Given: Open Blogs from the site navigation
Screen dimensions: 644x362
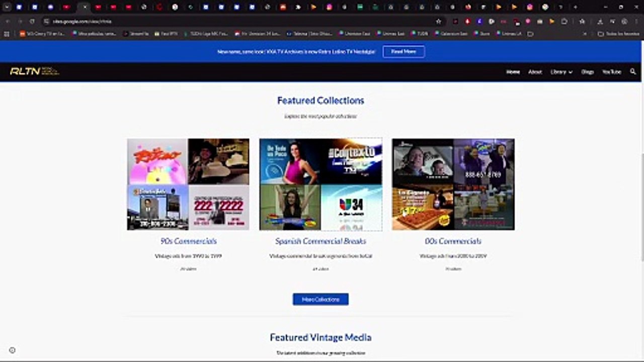Looking at the screenshot, I should [x=587, y=72].
